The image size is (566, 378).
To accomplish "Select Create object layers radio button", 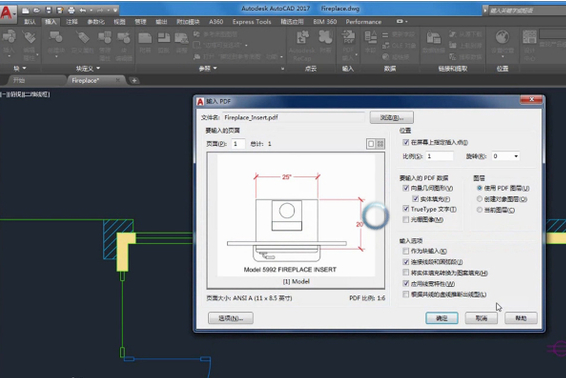I will click(x=479, y=199).
